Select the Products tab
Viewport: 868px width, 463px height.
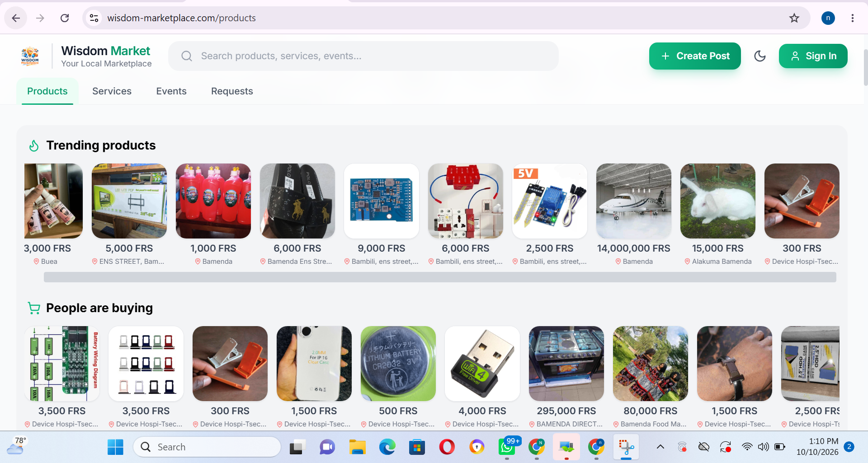tap(47, 91)
